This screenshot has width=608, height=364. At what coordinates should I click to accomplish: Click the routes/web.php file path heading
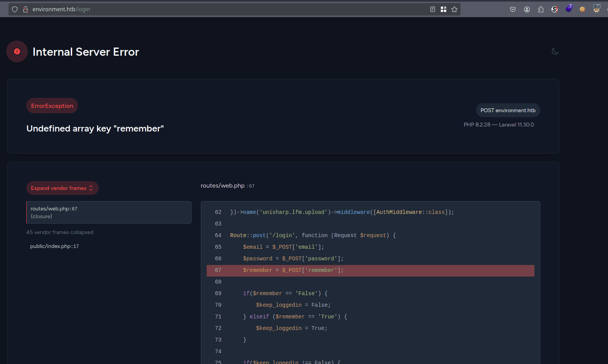[x=223, y=186]
